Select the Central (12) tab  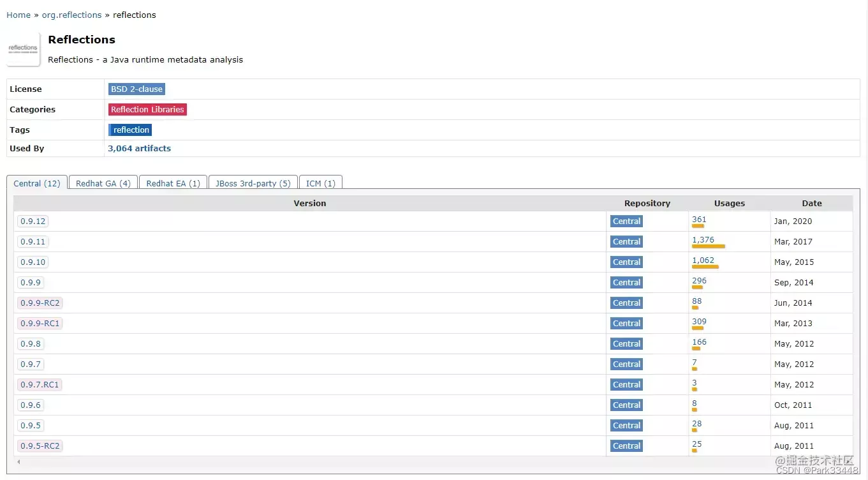(37, 183)
